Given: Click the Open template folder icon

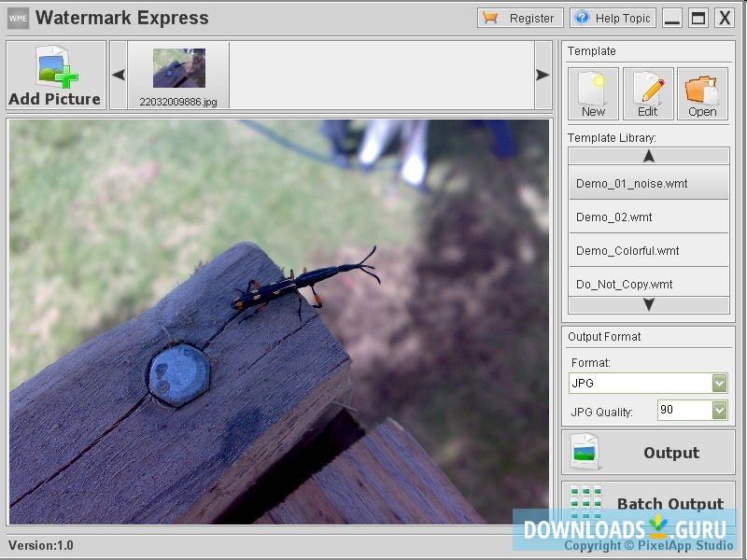Looking at the screenshot, I should point(702,87).
